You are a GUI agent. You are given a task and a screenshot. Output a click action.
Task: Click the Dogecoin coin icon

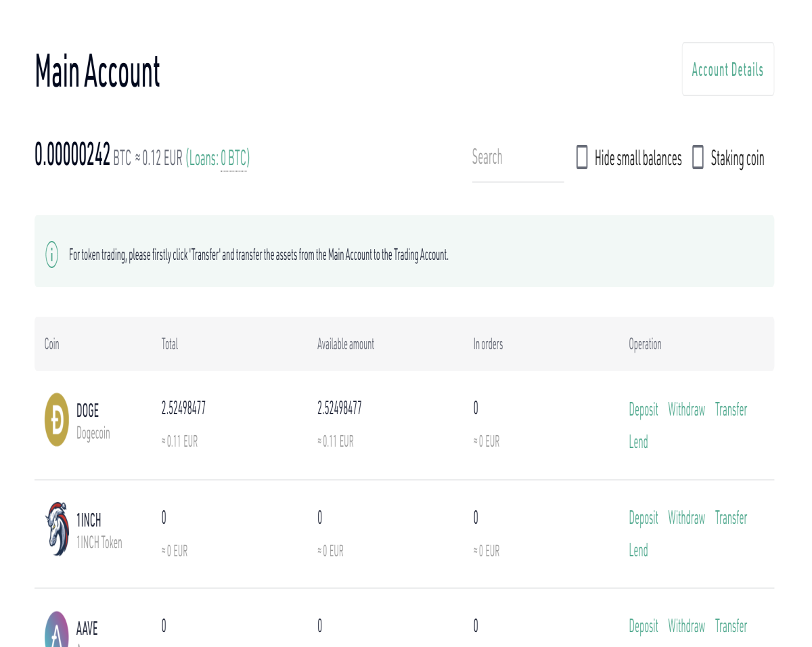pos(57,420)
